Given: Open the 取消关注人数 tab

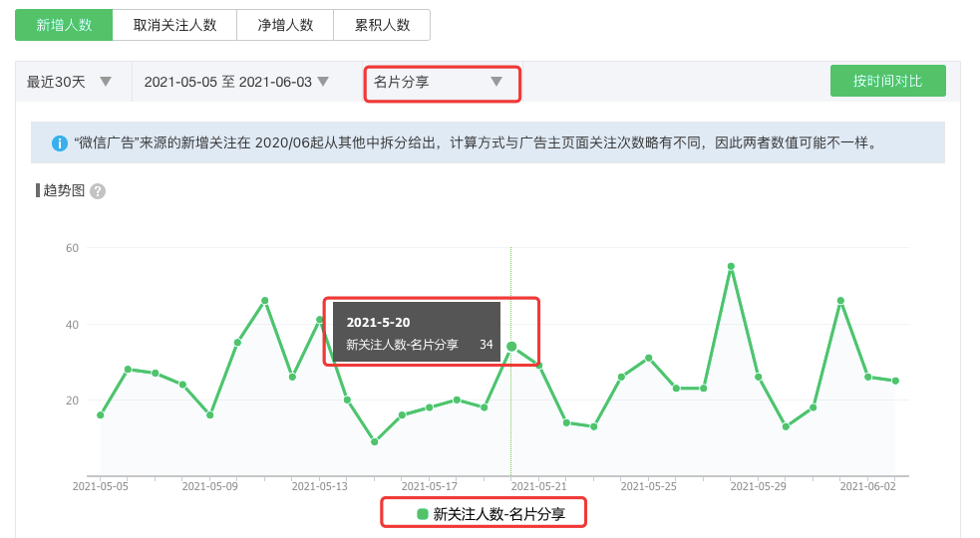Looking at the screenshot, I should pyautogui.click(x=174, y=25).
